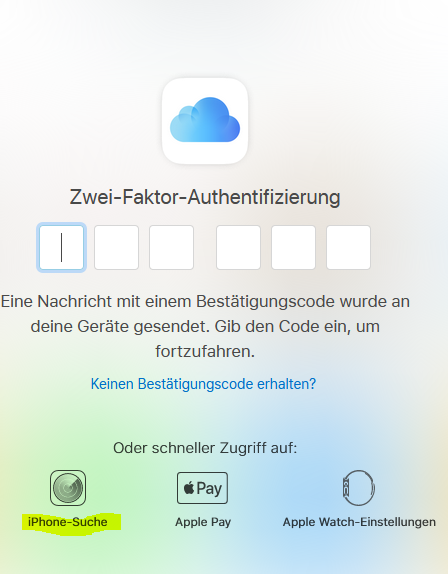This screenshot has height=574, width=448.
Task: Select the Apple Pay text label
Action: pyautogui.click(x=203, y=522)
